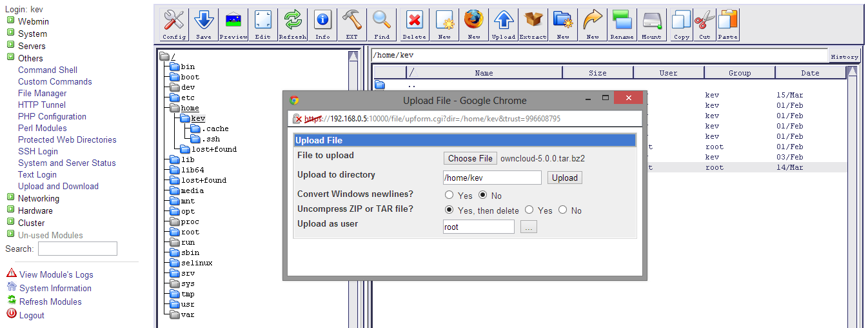Image resolution: width=868 pixels, height=328 pixels.
Task: Select No for Uncompress ZIP or TAR
Action: point(562,210)
